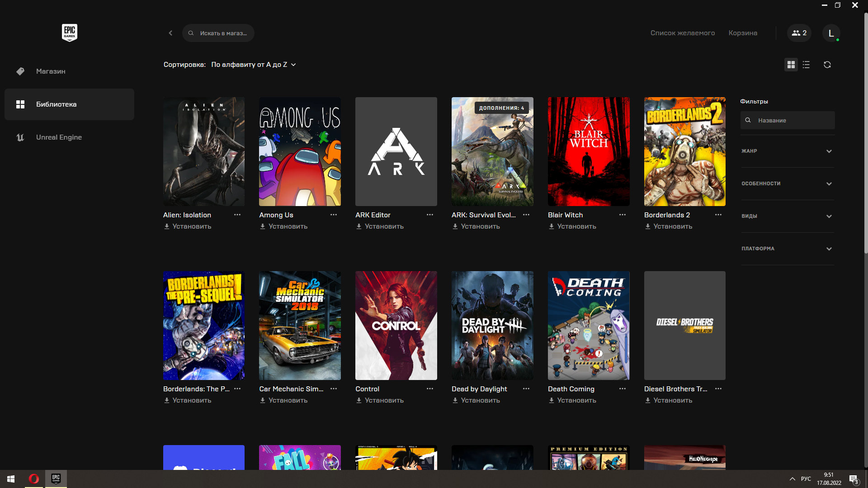Install Dead by Daylight
The image size is (868, 488).
click(x=476, y=400)
